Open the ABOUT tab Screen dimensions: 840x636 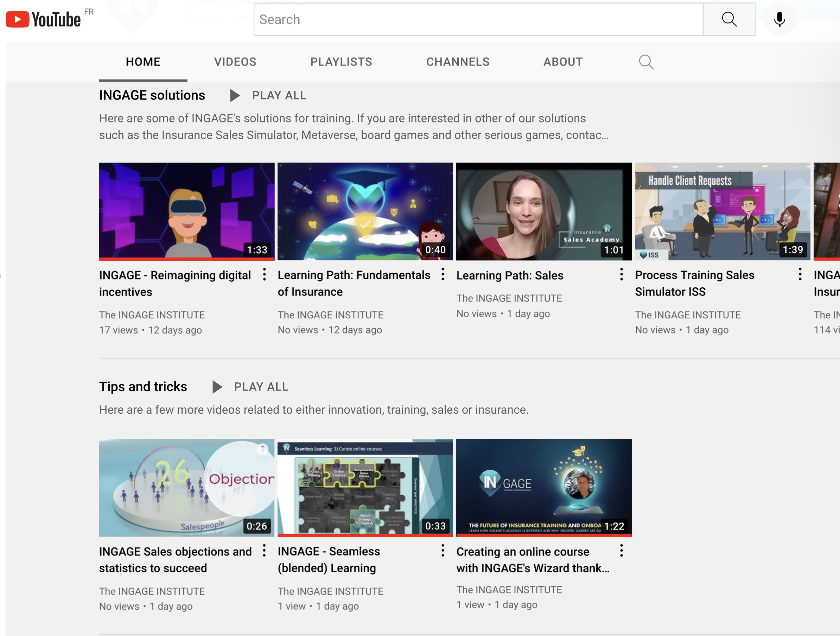click(563, 62)
